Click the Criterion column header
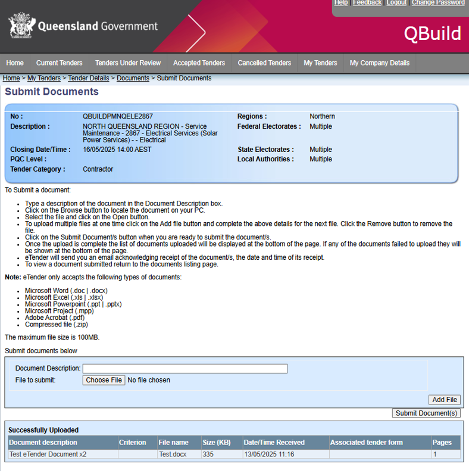The height and width of the screenshot is (476, 469). pyautogui.click(x=137, y=442)
